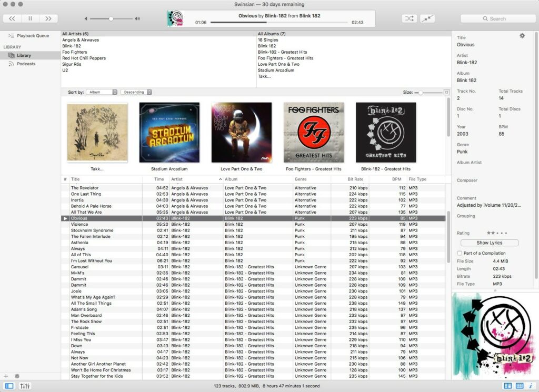Click the Year field value 2003
The width and height of the screenshot is (539, 392).
pos(462,134)
